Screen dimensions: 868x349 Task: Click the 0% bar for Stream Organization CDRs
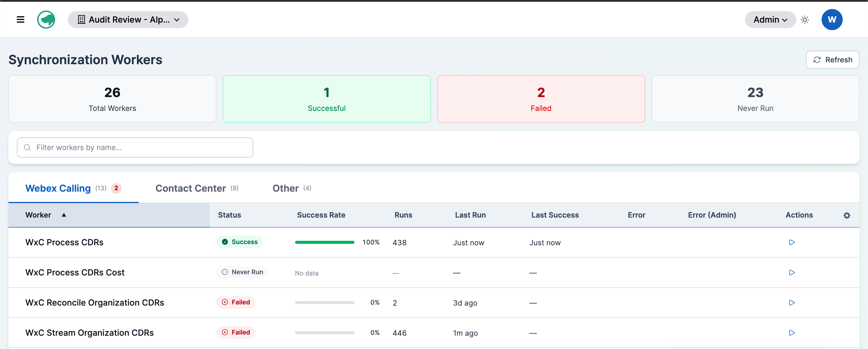coord(325,332)
